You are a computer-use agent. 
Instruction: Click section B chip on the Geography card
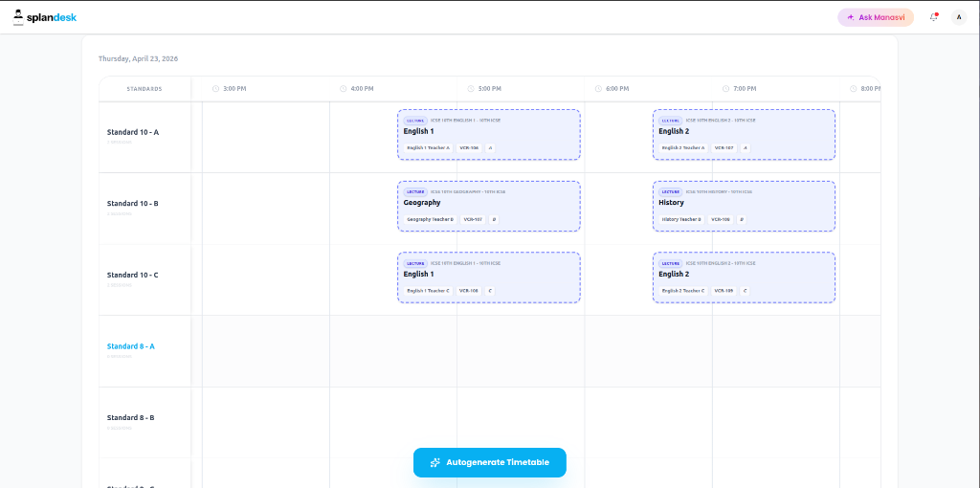[495, 220]
